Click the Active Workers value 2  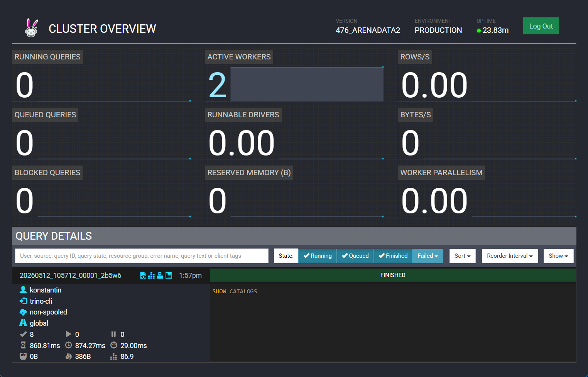click(x=217, y=85)
